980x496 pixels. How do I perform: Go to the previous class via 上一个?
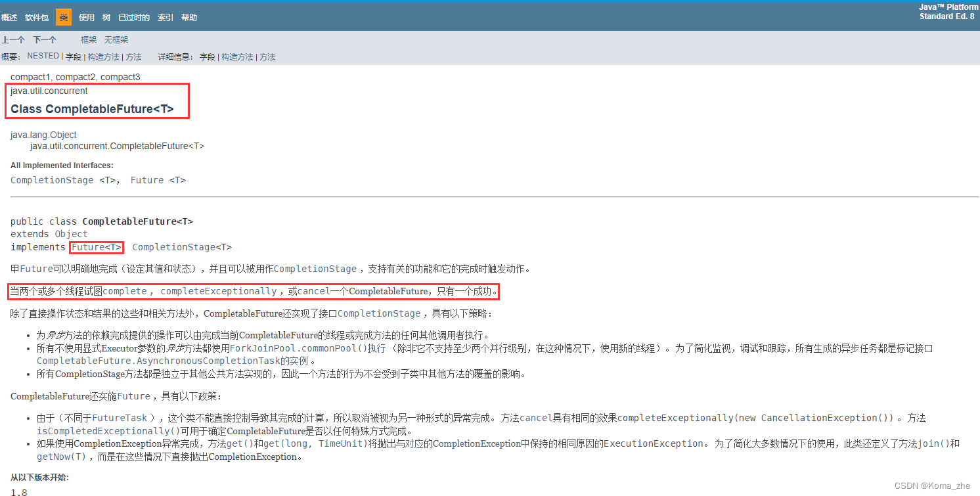(13, 40)
